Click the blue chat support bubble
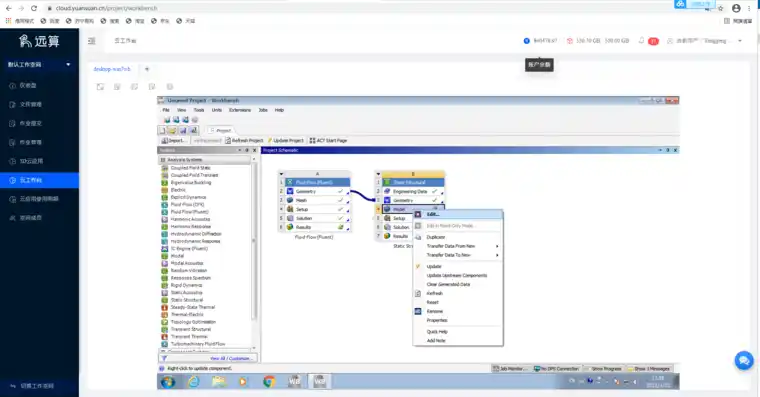This screenshot has height=397, width=760. pyautogui.click(x=744, y=361)
